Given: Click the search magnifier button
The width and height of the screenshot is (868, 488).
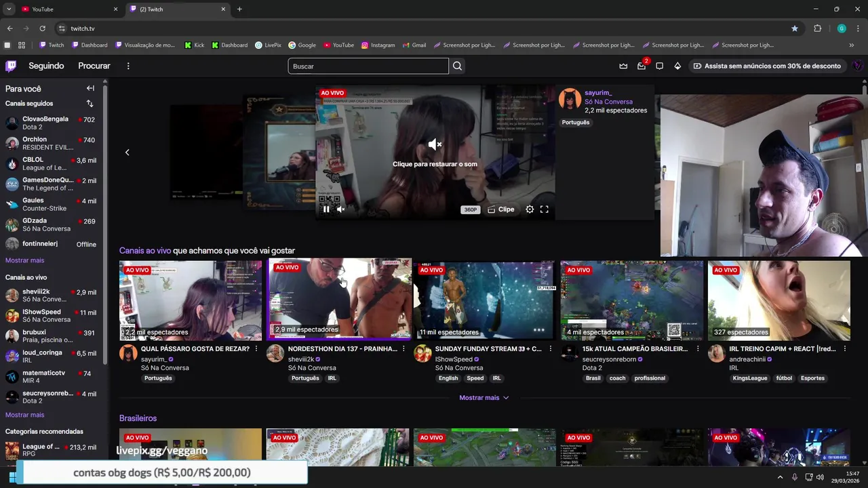Looking at the screenshot, I should tap(457, 66).
